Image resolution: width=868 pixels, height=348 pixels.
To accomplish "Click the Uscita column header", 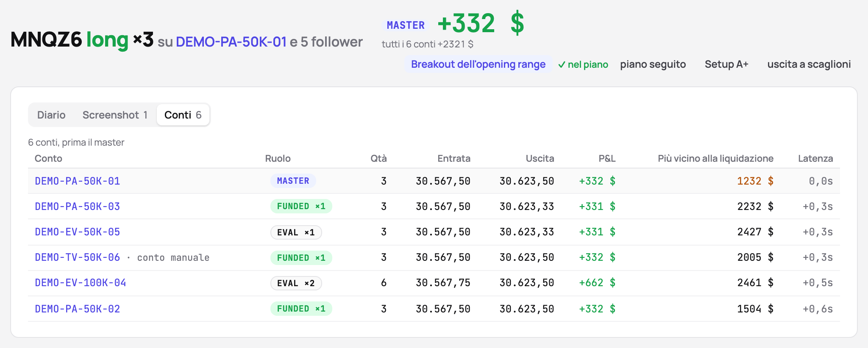I will (x=540, y=158).
